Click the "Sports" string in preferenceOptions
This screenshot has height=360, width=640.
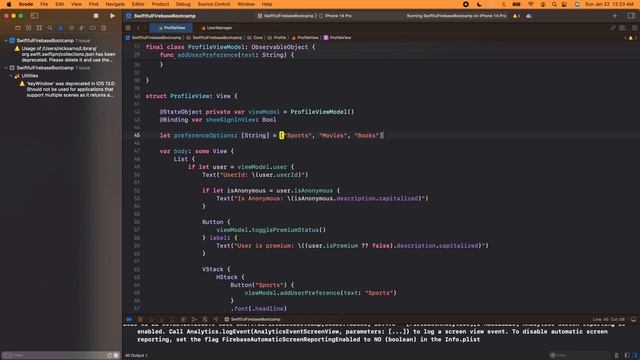[x=298, y=136]
